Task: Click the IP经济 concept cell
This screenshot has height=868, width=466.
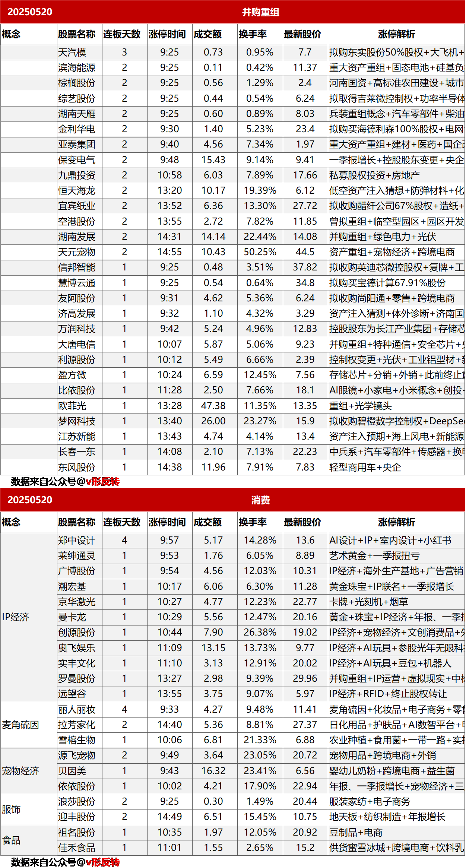Action: (x=29, y=617)
